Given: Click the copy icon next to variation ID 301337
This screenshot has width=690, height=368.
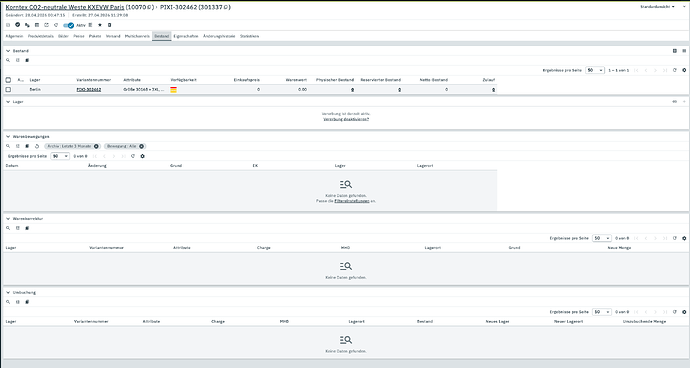Looking at the screenshot, I should click(x=226, y=7).
